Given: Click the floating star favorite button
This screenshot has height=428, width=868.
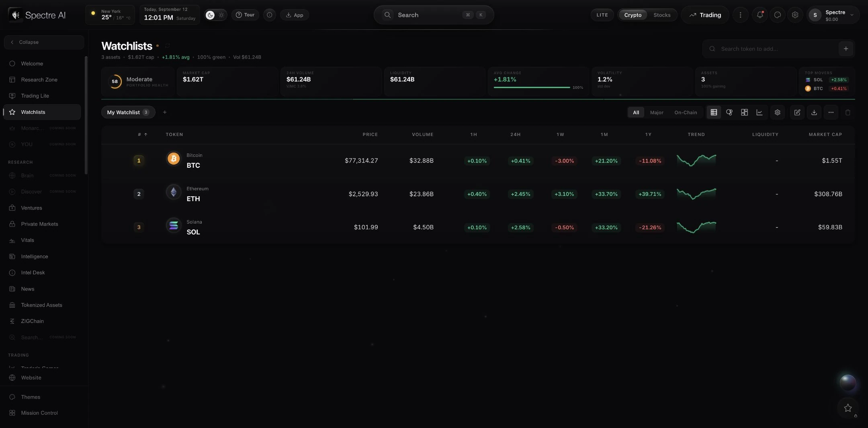Looking at the screenshot, I should click(848, 408).
